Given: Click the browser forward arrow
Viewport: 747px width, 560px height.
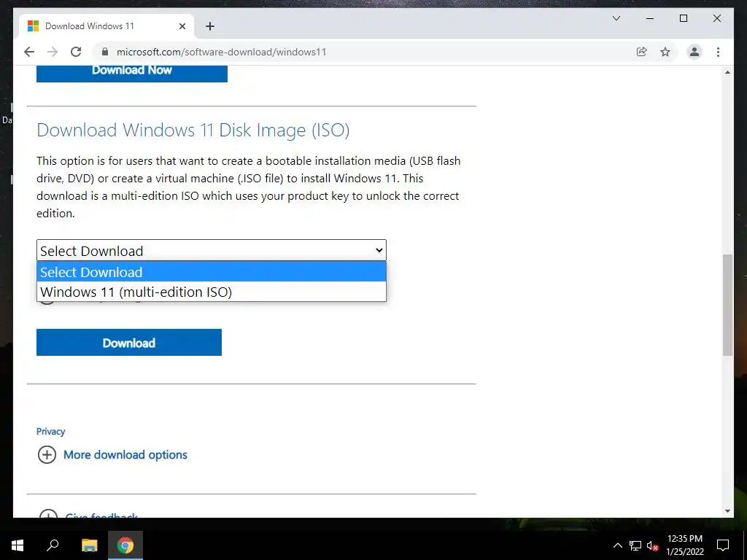Looking at the screenshot, I should pos(53,52).
